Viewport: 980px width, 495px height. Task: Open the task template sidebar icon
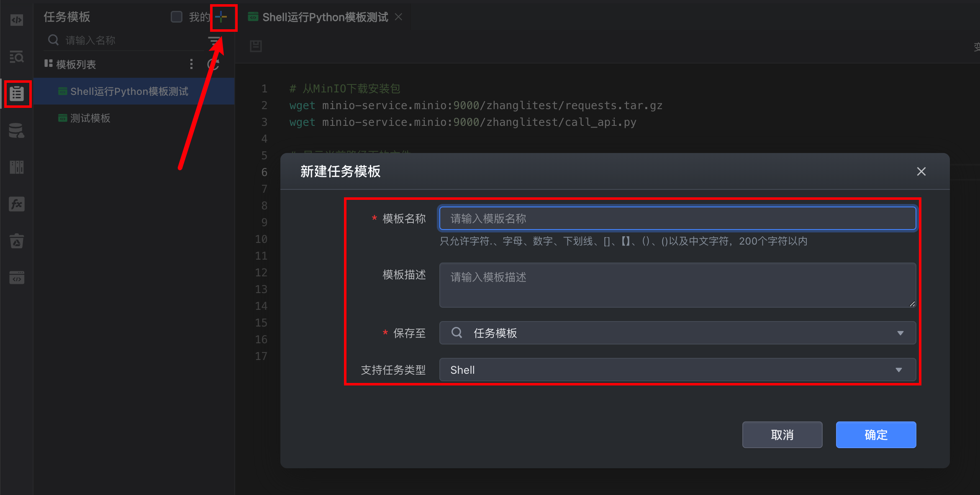17,93
